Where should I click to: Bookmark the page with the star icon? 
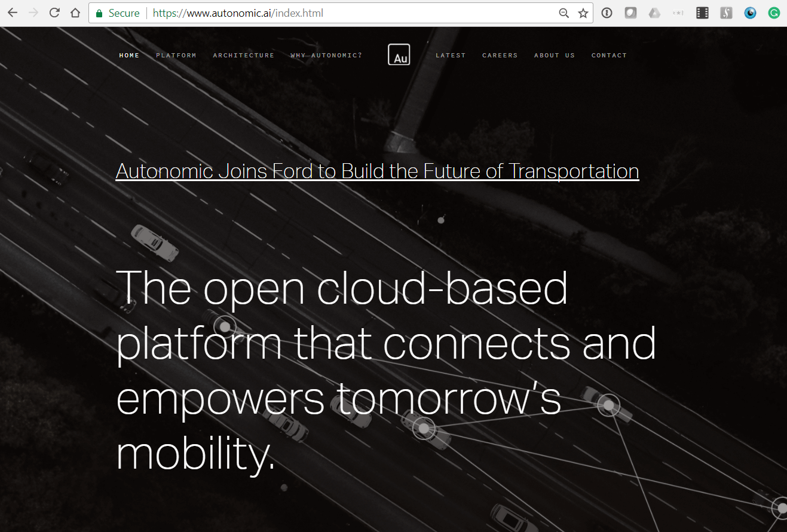583,12
